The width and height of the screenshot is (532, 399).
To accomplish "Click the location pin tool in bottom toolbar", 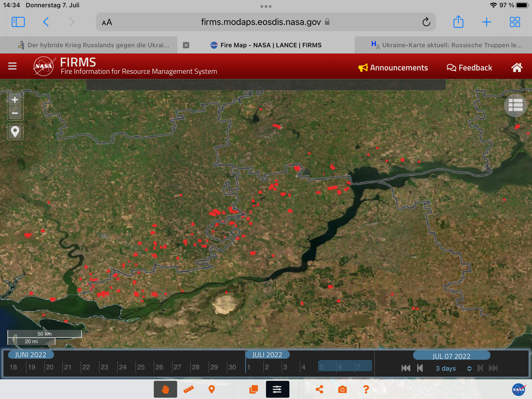I will pyautogui.click(x=212, y=389).
